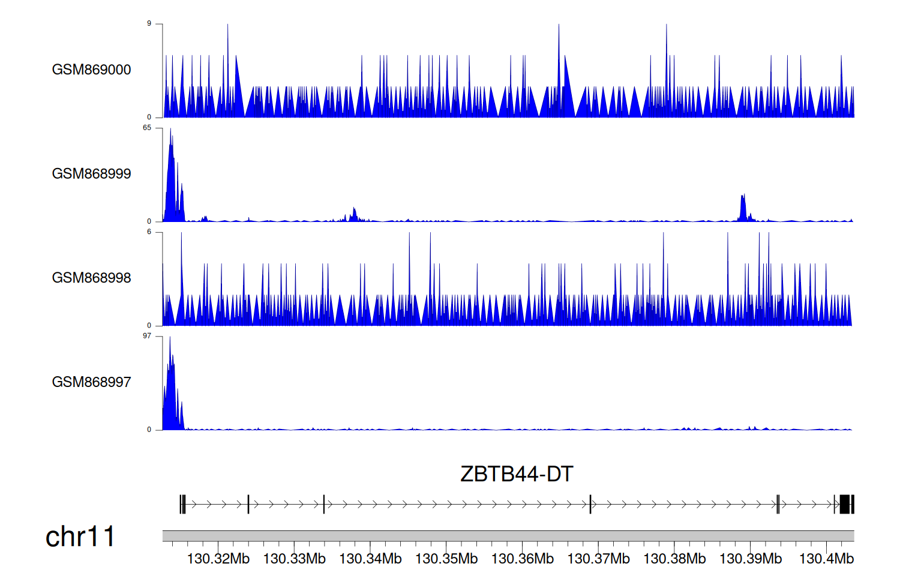This screenshot has height=588, width=900.
Task: Select the GSM868999 track label
Action: pos(91,174)
